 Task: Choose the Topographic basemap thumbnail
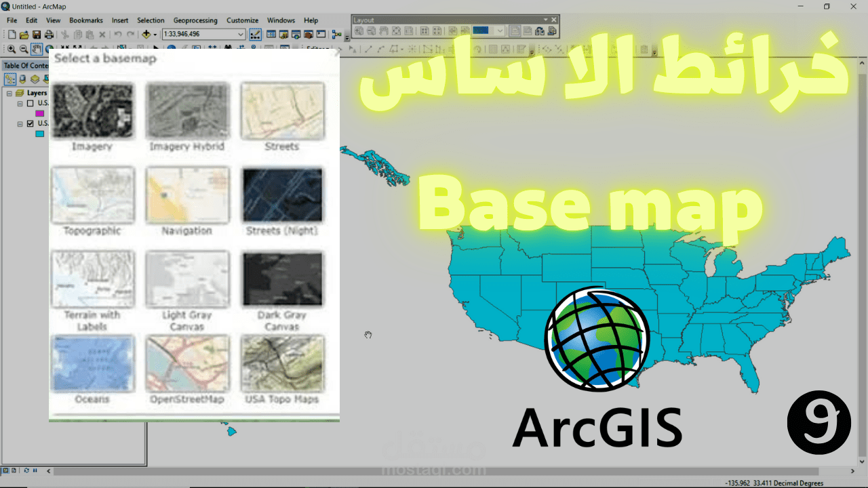92,195
